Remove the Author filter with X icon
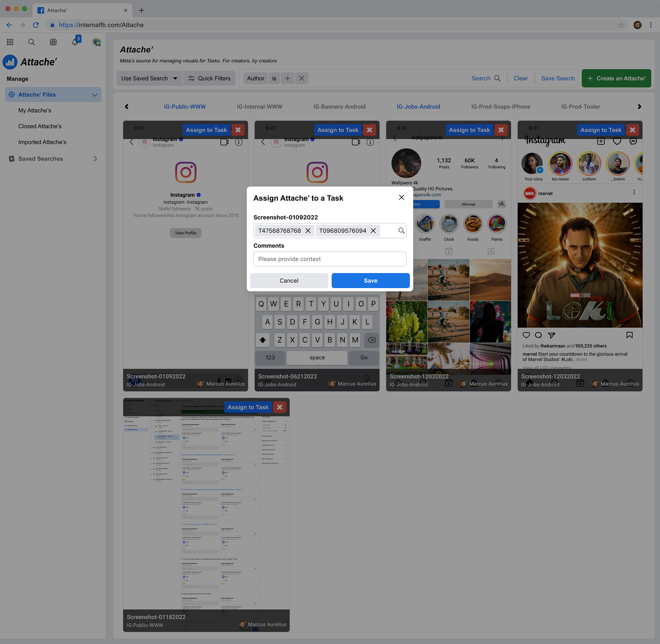660x644 pixels. [301, 78]
